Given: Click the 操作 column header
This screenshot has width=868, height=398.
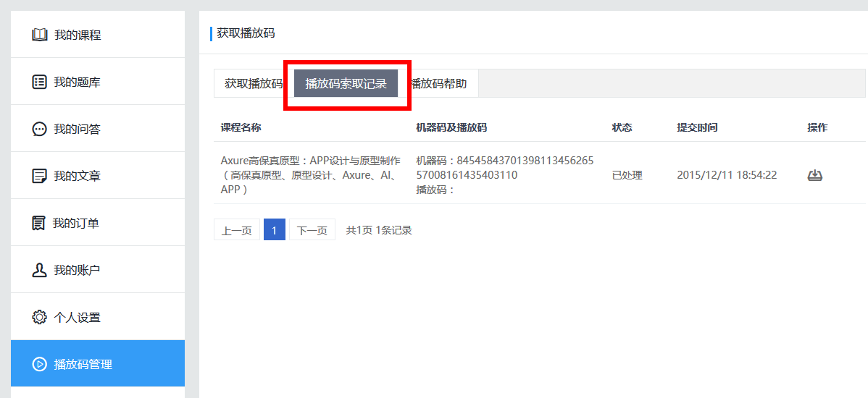Looking at the screenshot, I should [x=817, y=127].
